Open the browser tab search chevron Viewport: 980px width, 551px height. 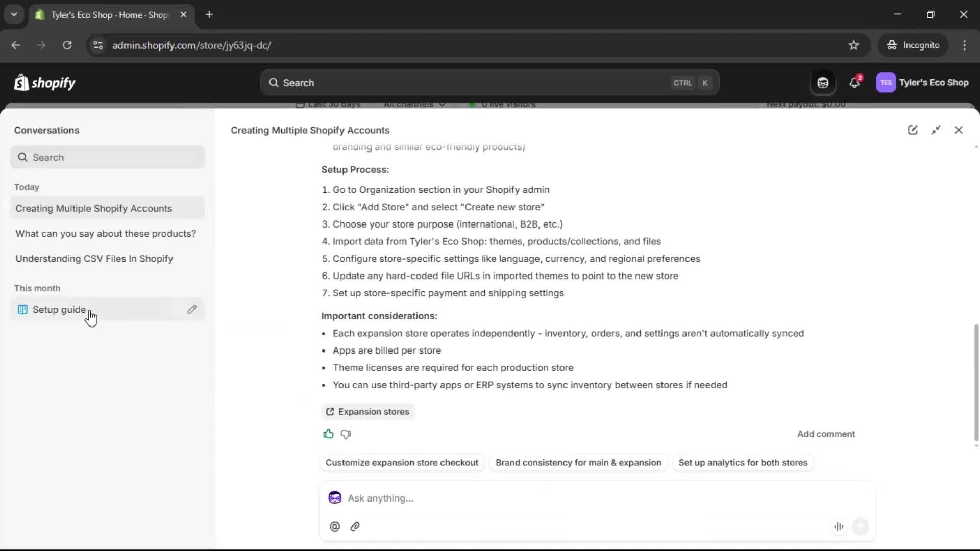click(14, 14)
